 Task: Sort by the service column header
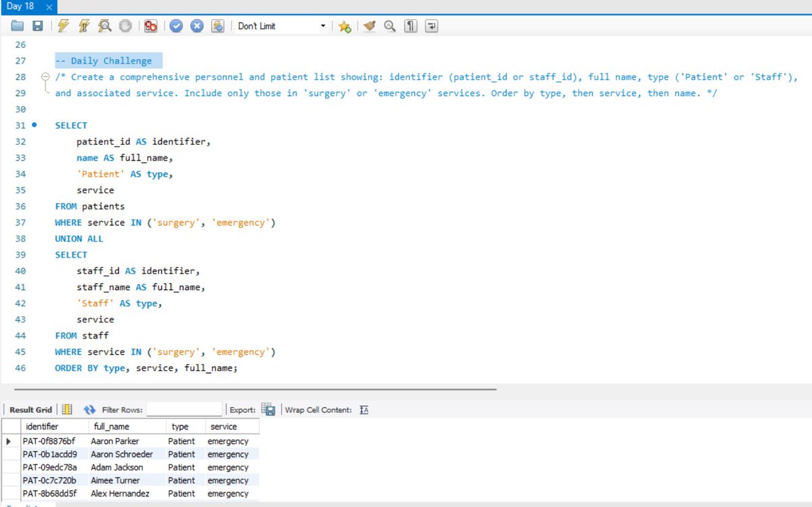[232, 426]
